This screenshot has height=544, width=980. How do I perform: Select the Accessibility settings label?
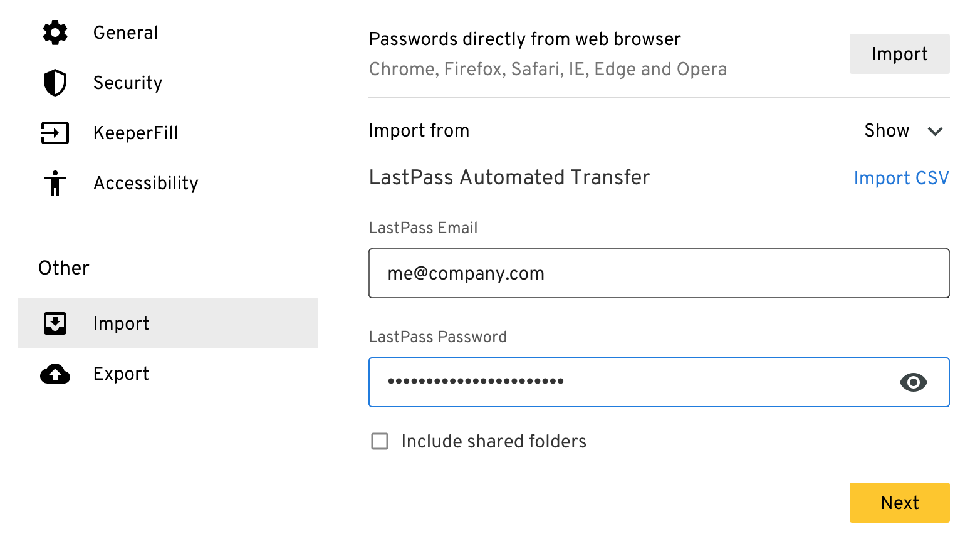(146, 183)
